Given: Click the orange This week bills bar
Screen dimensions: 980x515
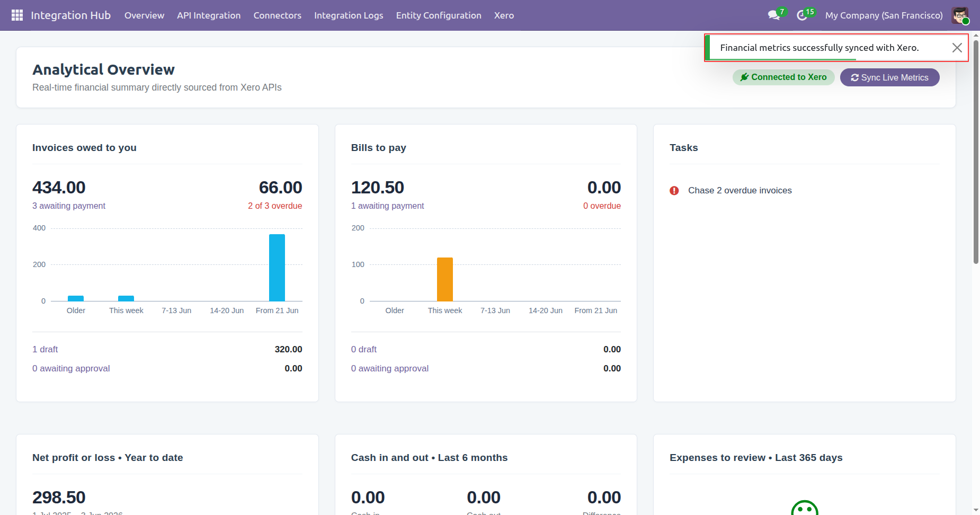Looking at the screenshot, I should coord(445,279).
